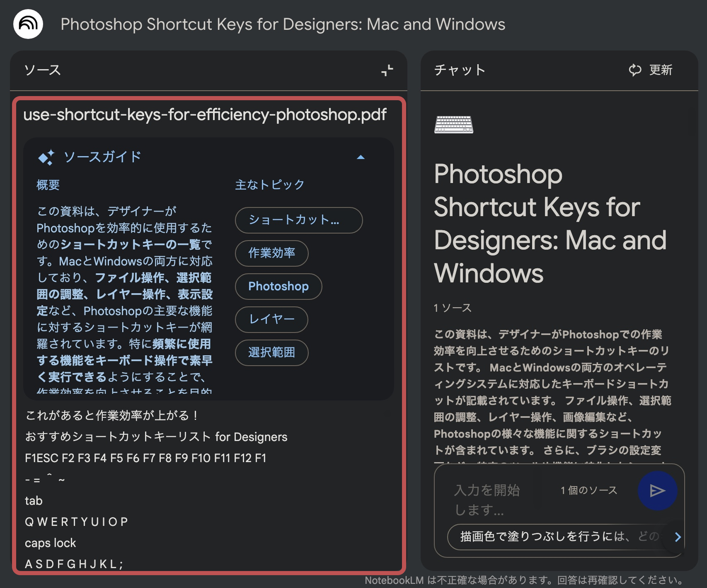Click the A S D F G H J K L ; line
Viewport: 707px width, 588px height.
click(x=74, y=564)
